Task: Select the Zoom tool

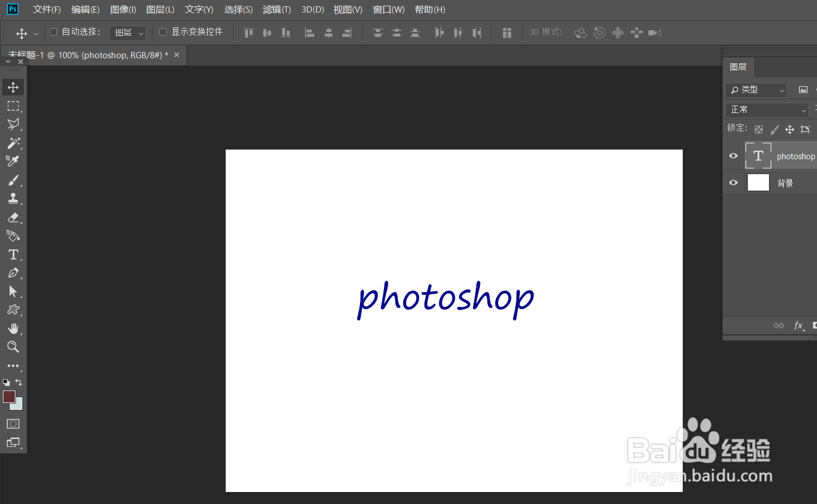Action: [x=13, y=347]
